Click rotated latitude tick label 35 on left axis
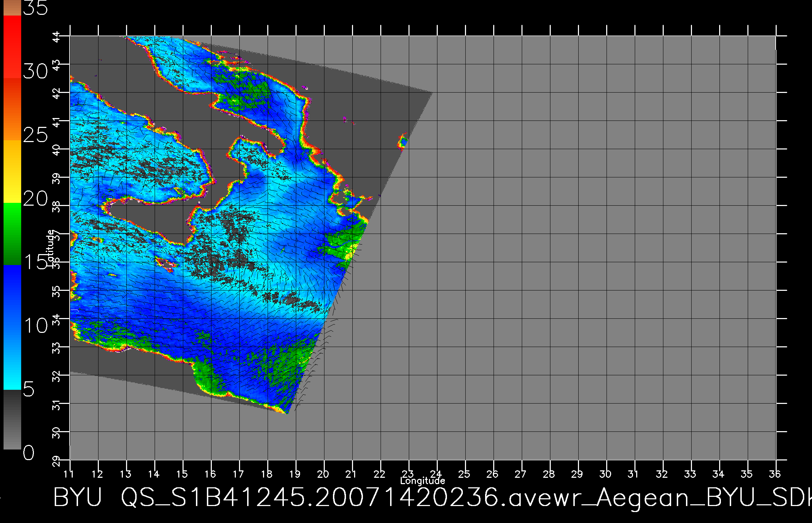This screenshot has width=812, height=523. pyautogui.click(x=56, y=291)
